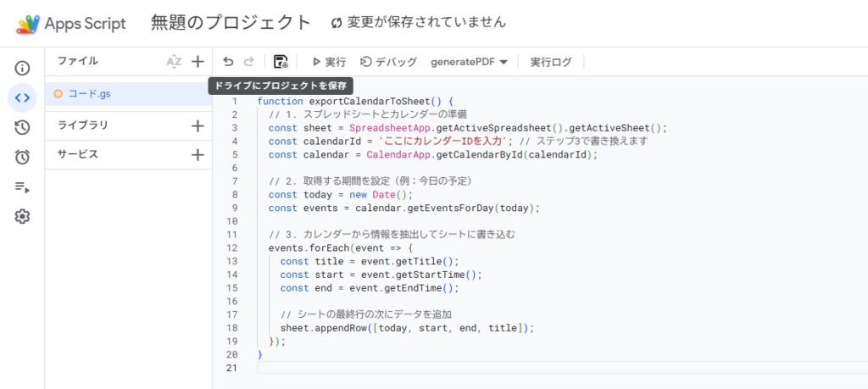Sort files alphabetically with AZ icon
Screen dimensions: 868x389
pos(174,61)
